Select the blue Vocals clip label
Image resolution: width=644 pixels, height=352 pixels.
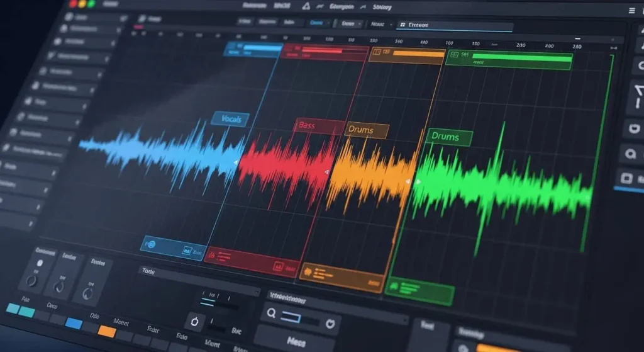click(x=230, y=119)
